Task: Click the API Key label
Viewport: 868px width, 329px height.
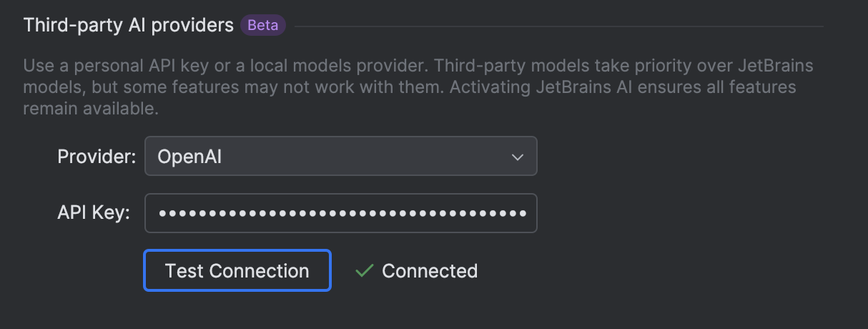Action: [x=94, y=213]
